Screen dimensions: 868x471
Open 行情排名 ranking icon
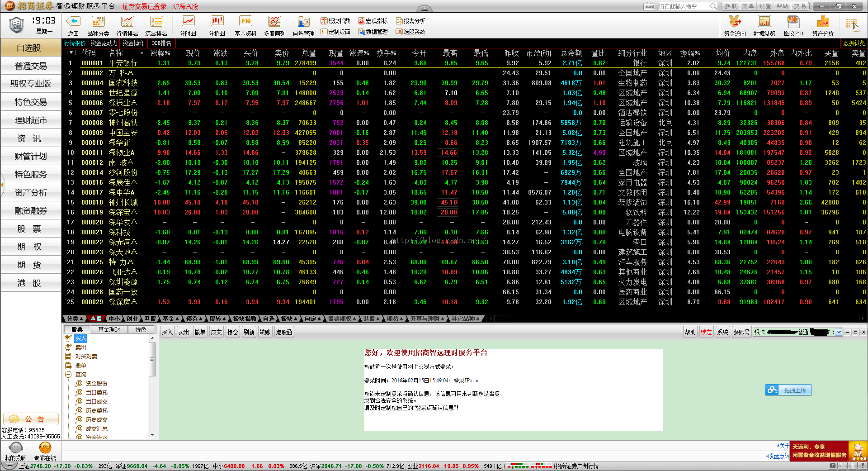(x=127, y=21)
